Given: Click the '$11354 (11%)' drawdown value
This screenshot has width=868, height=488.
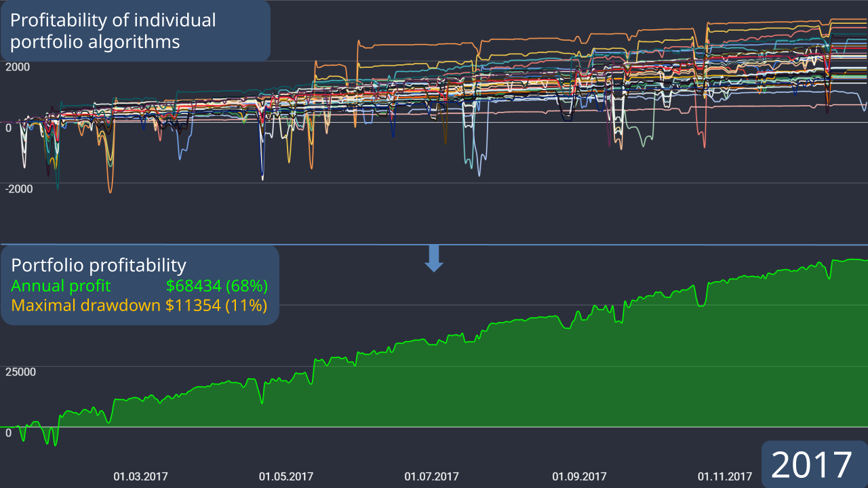Looking at the screenshot, I should pos(216,305).
